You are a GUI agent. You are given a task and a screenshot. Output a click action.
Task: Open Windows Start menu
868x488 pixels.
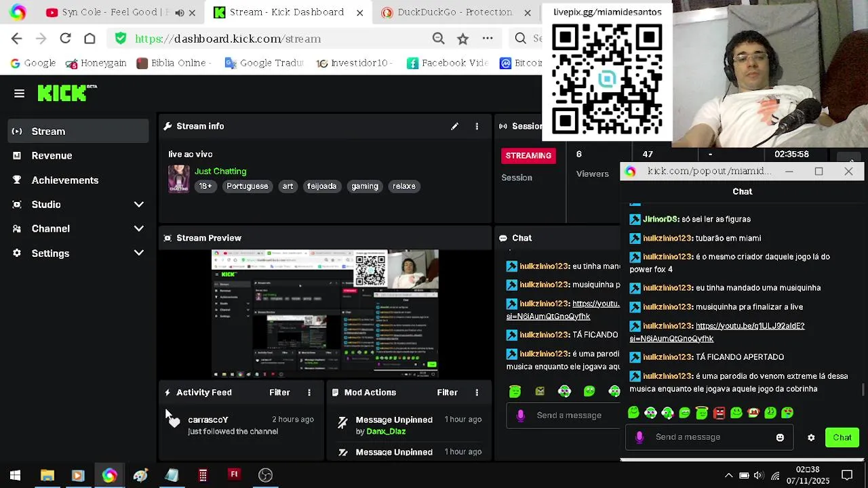15,475
